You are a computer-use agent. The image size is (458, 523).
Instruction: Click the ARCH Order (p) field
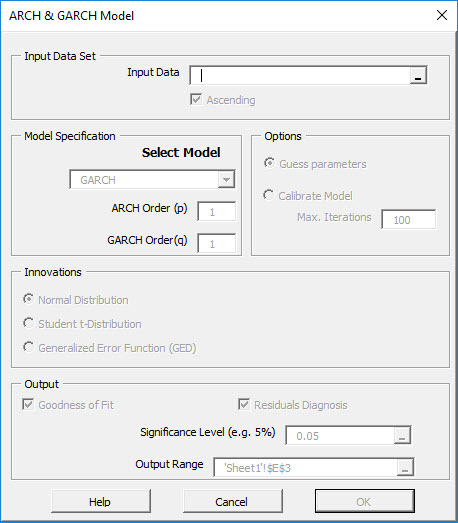(x=216, y=211)
